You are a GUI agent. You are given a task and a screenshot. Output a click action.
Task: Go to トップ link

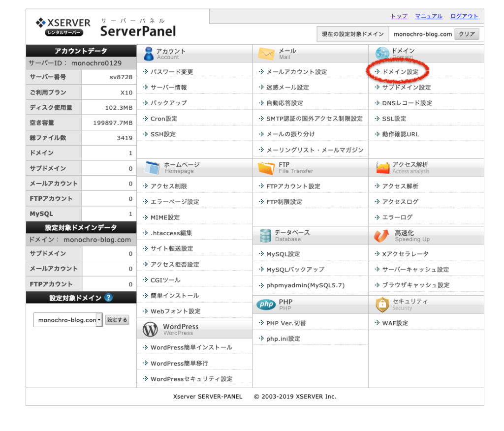(399, 16)
